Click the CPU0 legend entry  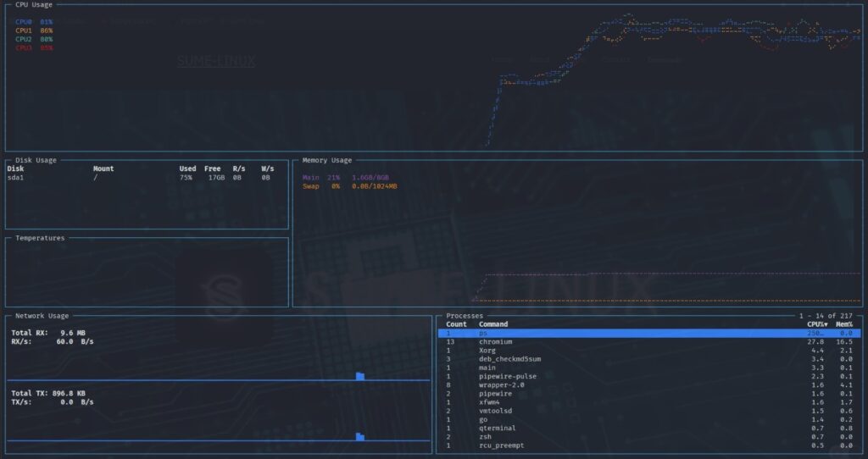coord(34,22)
